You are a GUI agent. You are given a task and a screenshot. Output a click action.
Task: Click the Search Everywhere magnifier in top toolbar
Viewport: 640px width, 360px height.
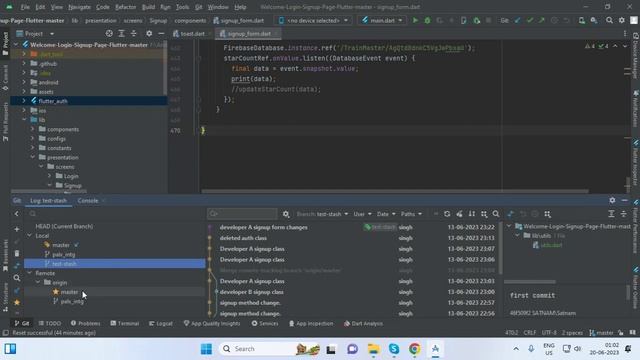pos(609,20)
